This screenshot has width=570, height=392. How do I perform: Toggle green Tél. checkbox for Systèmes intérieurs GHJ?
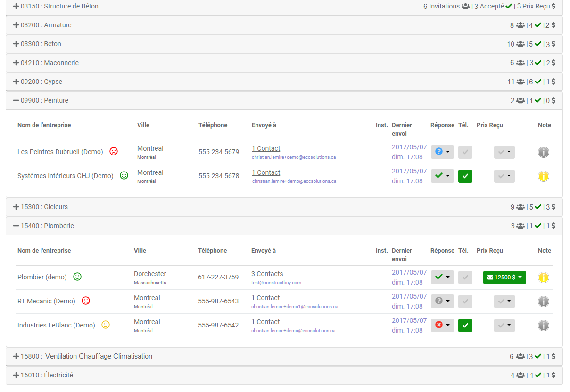click(465, 176)
